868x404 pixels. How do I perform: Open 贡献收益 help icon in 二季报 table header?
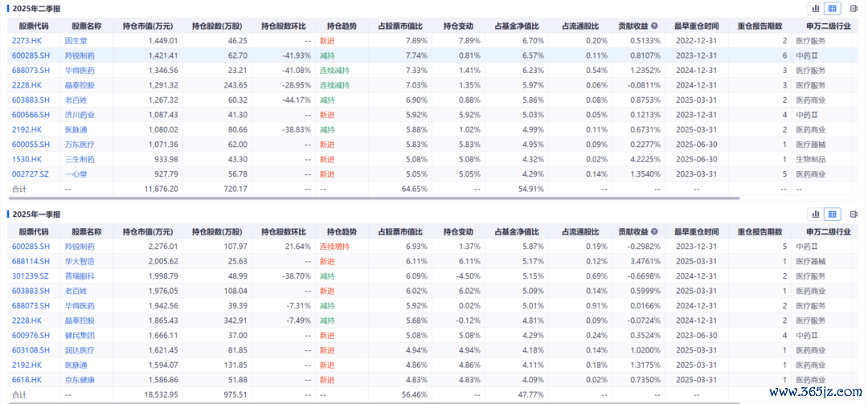[x=654, y=26]
